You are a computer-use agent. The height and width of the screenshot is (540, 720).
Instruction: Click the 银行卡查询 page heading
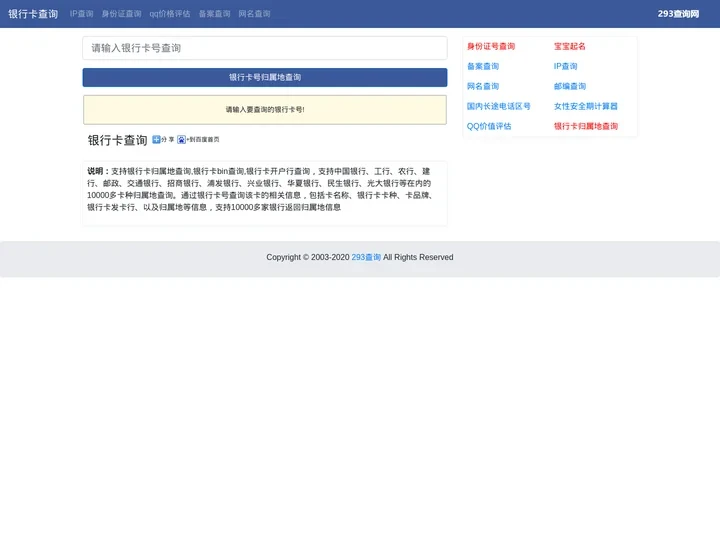tap(117, 140)
